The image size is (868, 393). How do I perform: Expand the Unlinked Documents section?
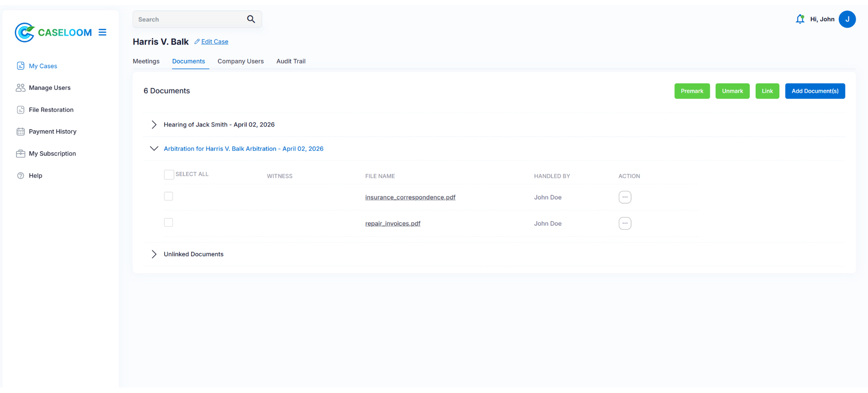point(154,254)
